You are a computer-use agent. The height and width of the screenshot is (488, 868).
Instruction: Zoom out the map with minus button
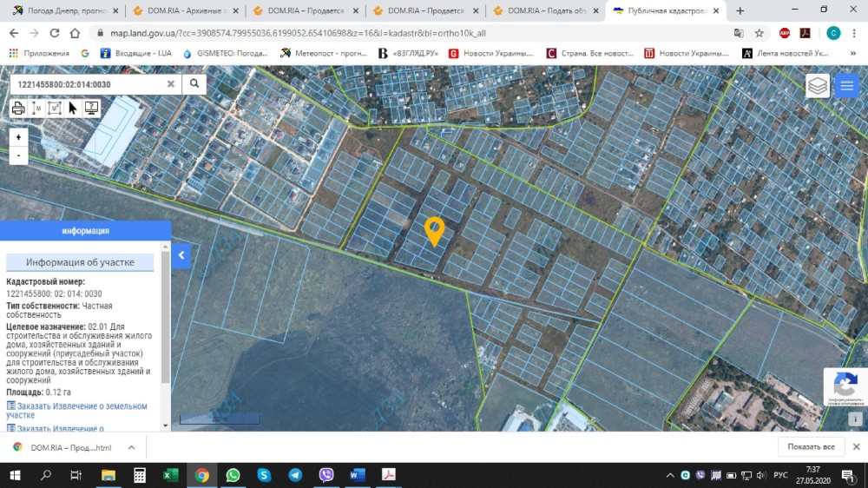pyautogui.click(x=19, y=155)
